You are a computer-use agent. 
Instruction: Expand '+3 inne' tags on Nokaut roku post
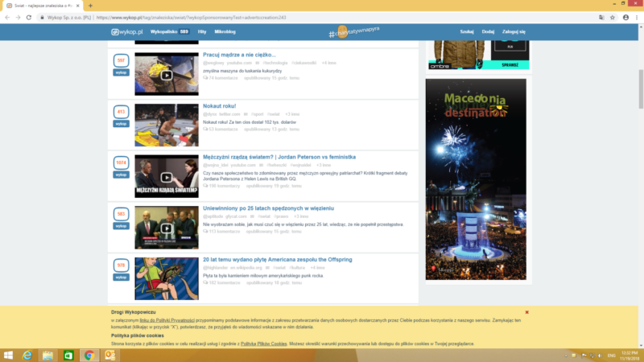click(292, 114)
